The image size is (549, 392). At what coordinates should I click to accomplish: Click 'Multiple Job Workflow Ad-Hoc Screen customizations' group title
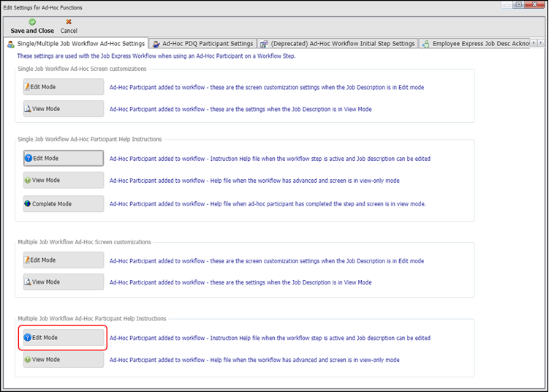pyautogui.click(x=84, y=242)
